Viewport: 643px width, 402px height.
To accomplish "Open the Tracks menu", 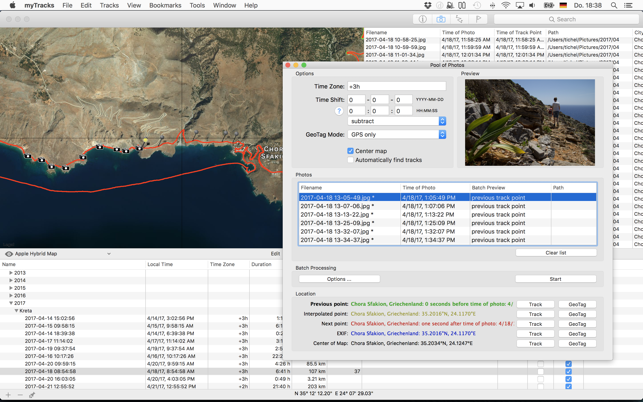I will [109, 5].
